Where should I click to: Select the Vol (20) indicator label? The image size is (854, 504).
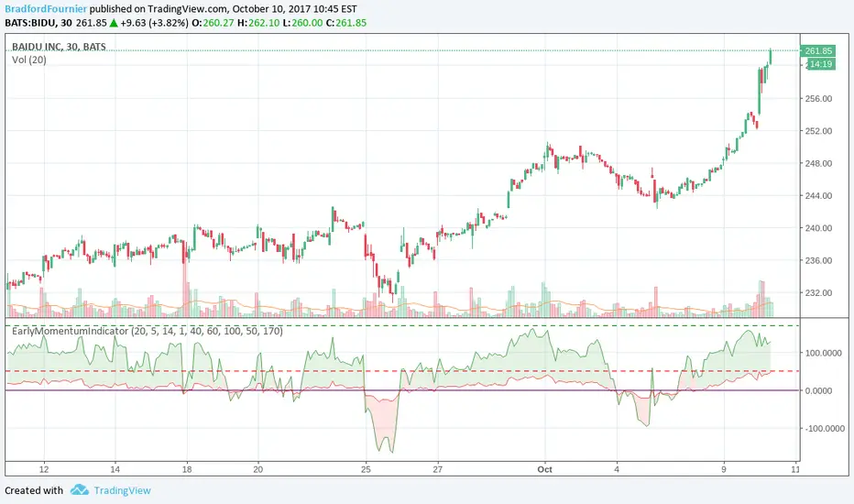point(29,60)
